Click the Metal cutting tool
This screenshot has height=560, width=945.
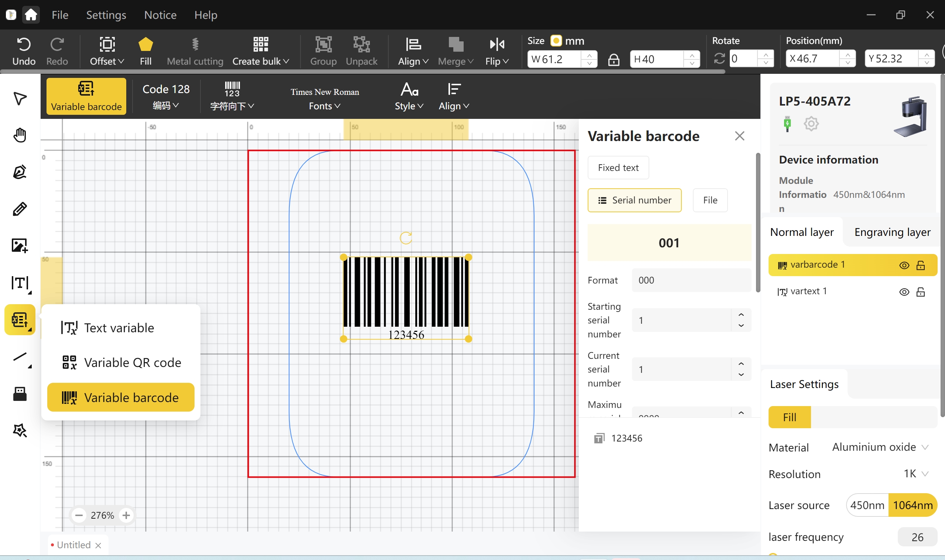click(x=195, y=51)
